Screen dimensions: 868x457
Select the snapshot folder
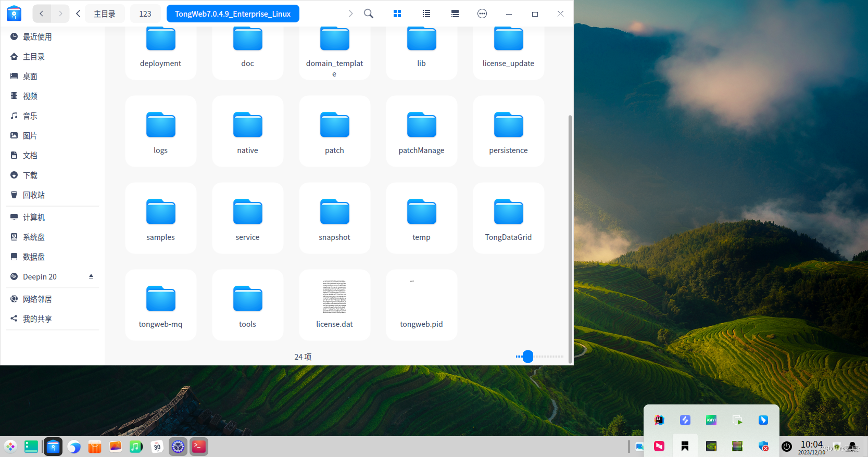coord(335,218)
